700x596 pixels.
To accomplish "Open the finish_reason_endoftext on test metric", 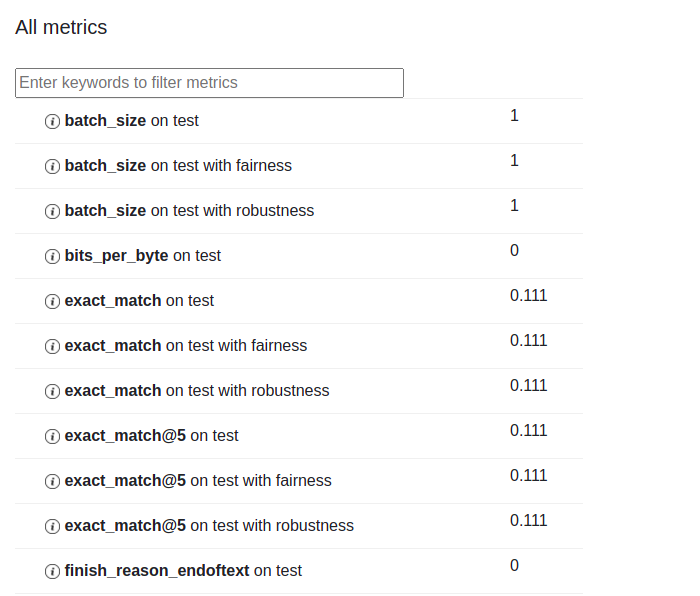I will [x=183, y=570].
